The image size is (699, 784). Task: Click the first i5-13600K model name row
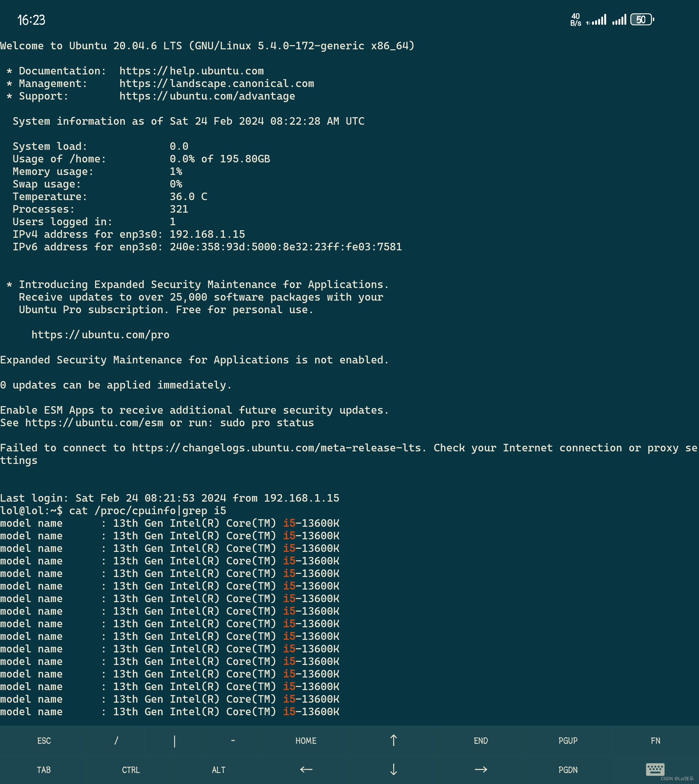169,523
